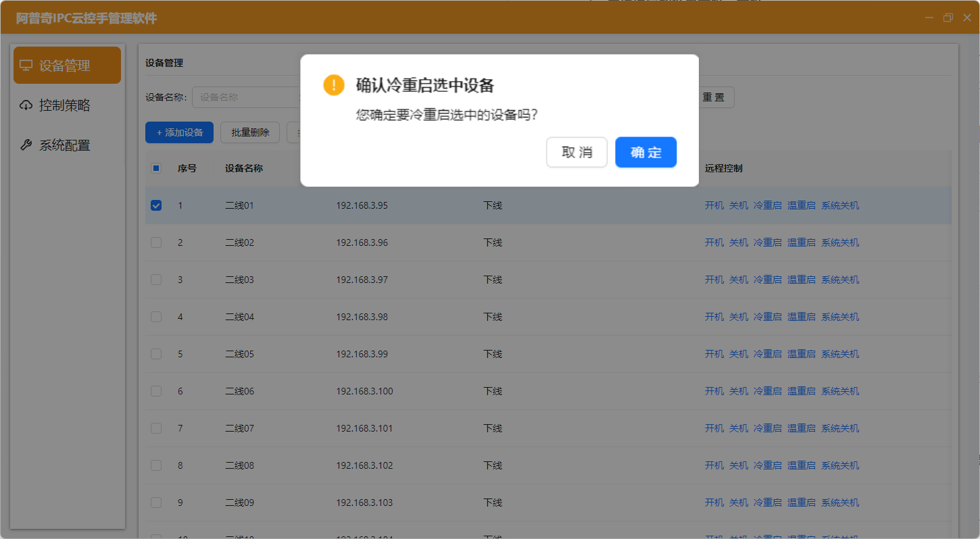Click 温重启 for device 二线07
Viewport: 980px width, 539px height.
point(802,428)
